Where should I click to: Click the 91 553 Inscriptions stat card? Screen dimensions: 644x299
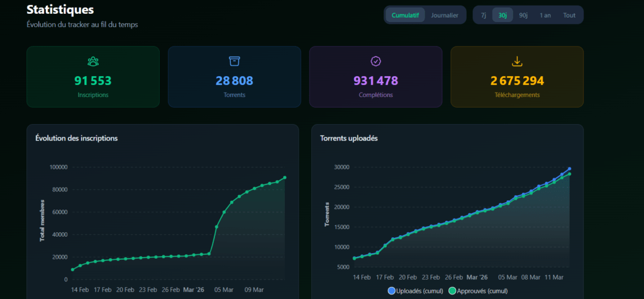tap(93, 77)
